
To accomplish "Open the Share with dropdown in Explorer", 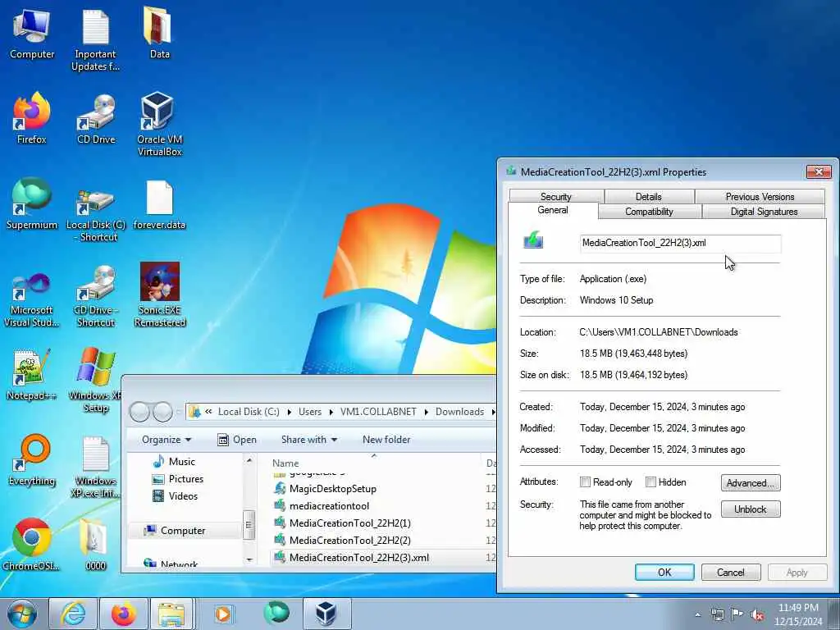I will click(x=309, y=440).
